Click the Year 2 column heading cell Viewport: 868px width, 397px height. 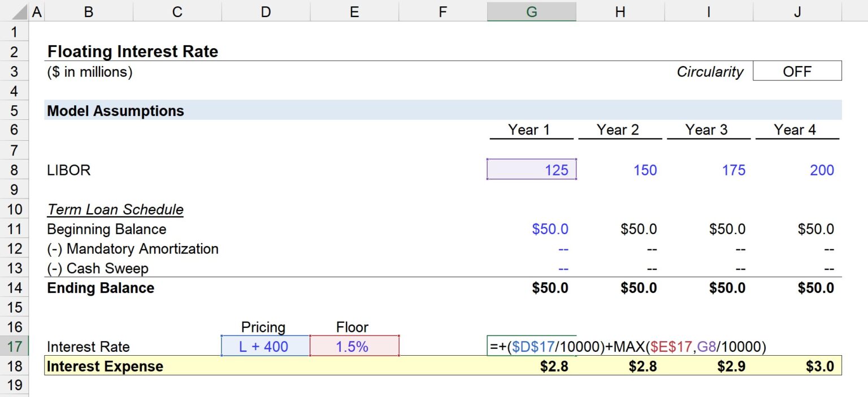tap(619, 130)
